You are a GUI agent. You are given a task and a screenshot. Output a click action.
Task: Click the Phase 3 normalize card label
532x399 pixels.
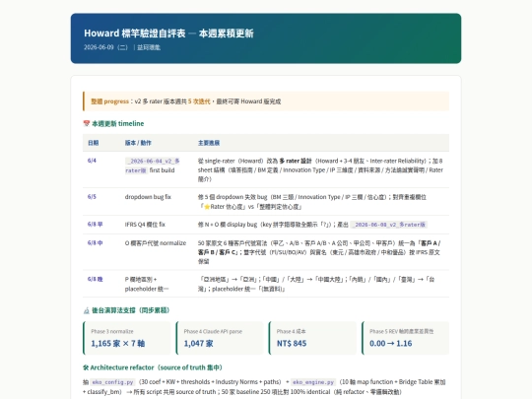pos(112,331)
